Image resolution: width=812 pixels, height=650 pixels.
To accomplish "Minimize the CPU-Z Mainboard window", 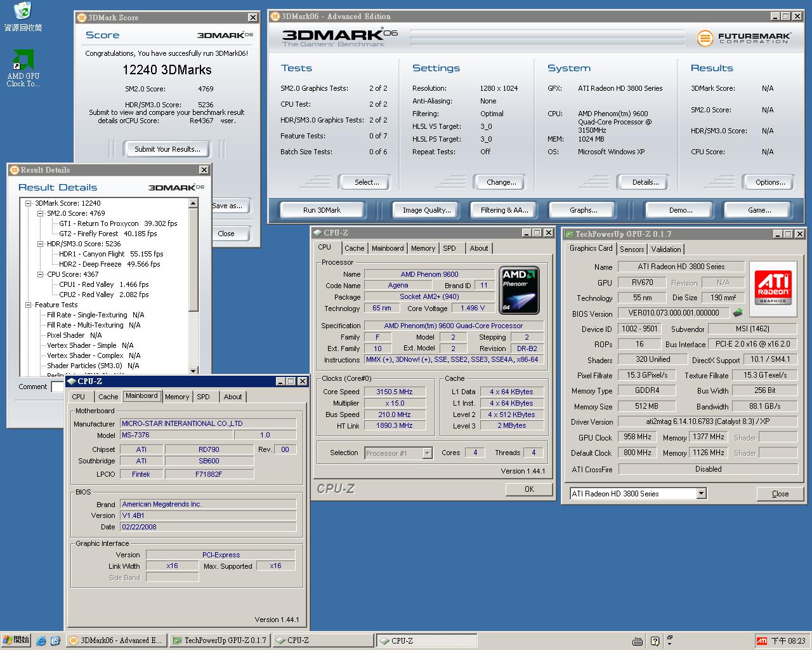I will (x=280, y=381).
